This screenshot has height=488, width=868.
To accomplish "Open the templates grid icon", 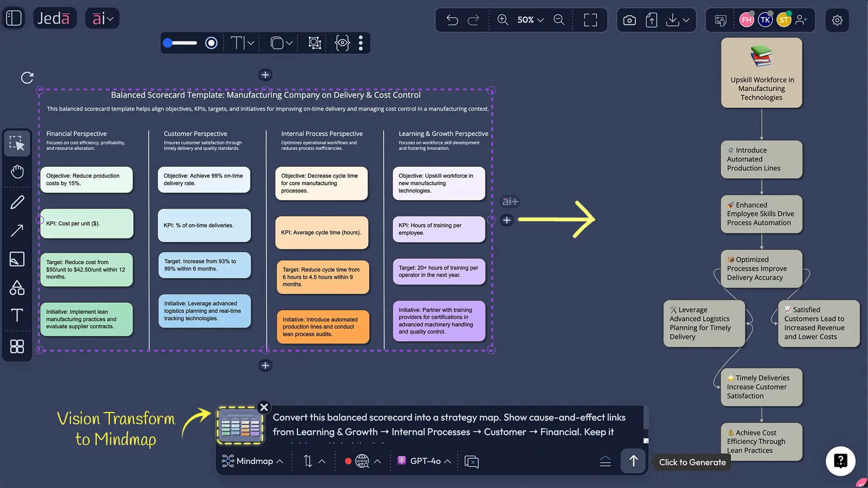I will pos(17,347).
